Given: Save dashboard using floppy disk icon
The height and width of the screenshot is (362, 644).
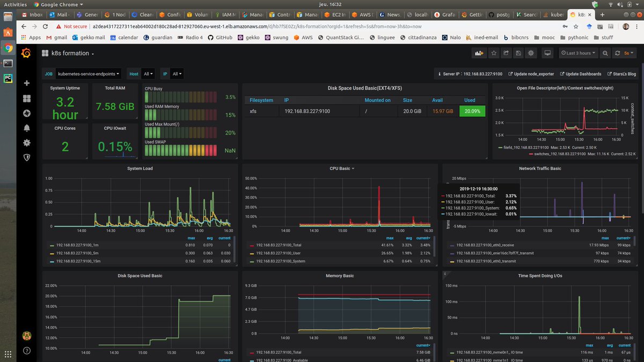Looking at the screenshot, I should (518, 53).
